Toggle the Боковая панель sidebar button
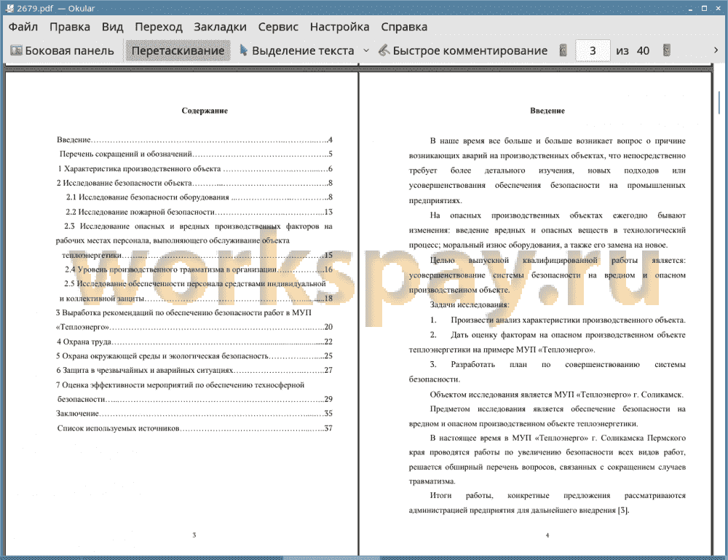 [x=62, y=51]
